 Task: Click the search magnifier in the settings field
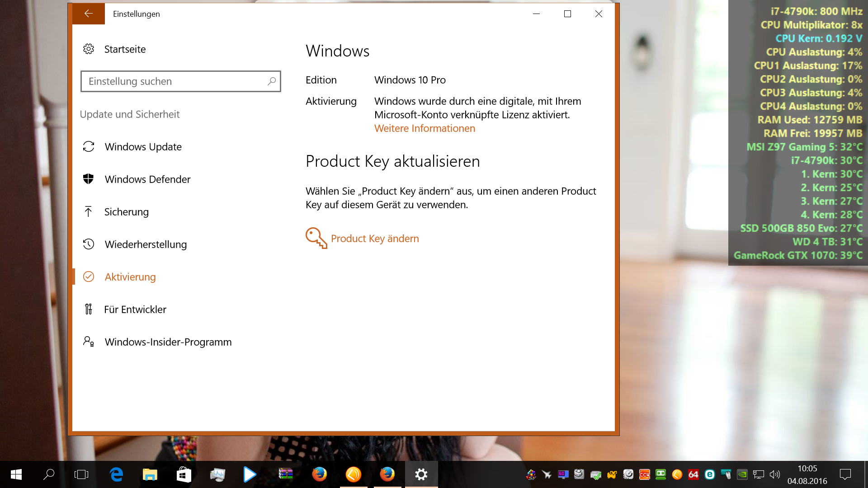point(271,81)
